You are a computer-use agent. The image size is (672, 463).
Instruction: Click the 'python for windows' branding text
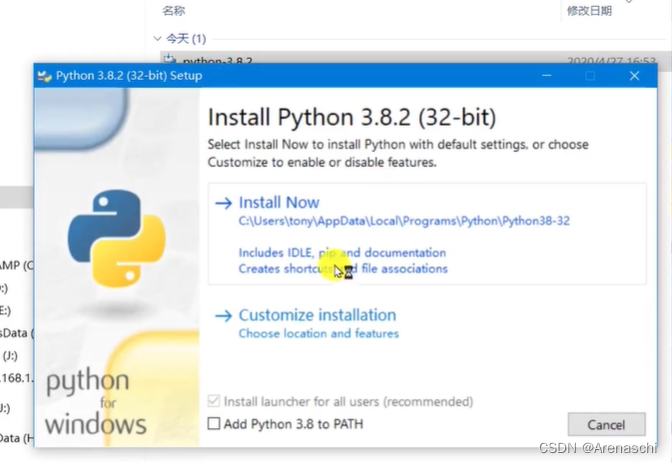pyautogui.click(x=95, y=402)
